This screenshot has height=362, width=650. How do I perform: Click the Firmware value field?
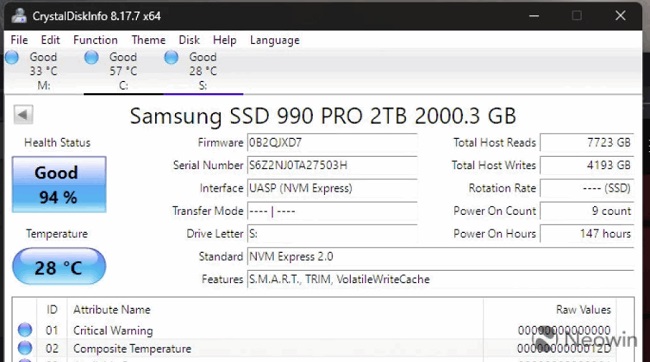(332, 143)
